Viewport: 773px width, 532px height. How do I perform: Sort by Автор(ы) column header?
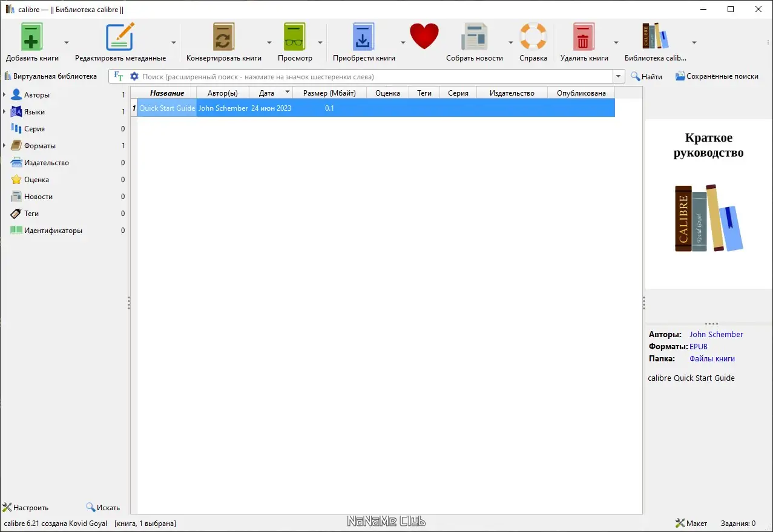[x=223, y=93]
